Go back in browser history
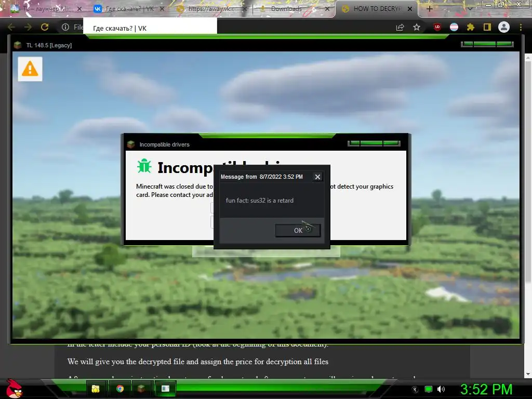 tap(11, 27)
